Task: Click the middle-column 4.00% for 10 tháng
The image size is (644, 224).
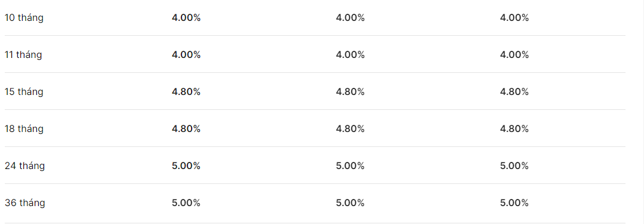Action: pos(350,18)
